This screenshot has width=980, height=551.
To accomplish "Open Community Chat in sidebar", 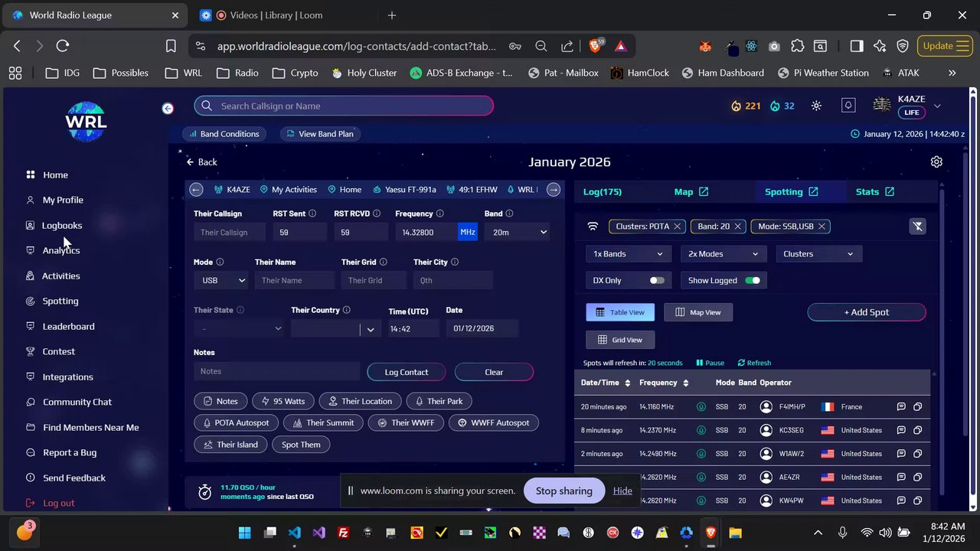I will [x=77, y=402].
